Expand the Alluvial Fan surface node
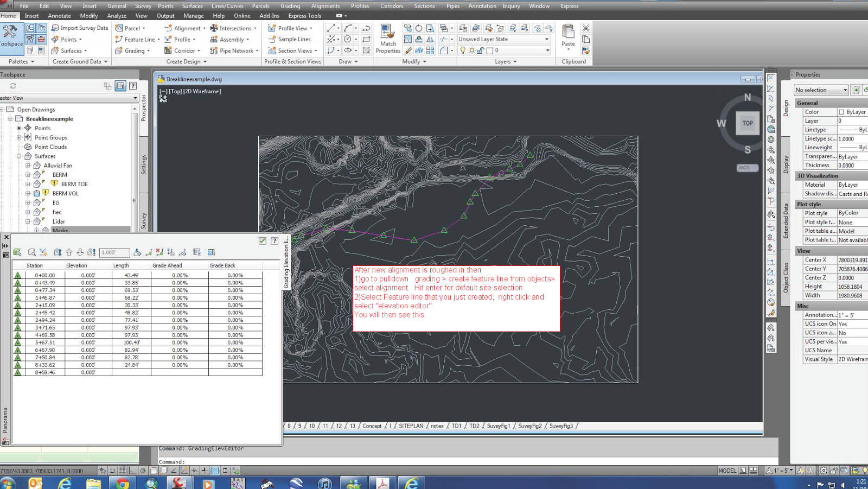 coord(28,166)
